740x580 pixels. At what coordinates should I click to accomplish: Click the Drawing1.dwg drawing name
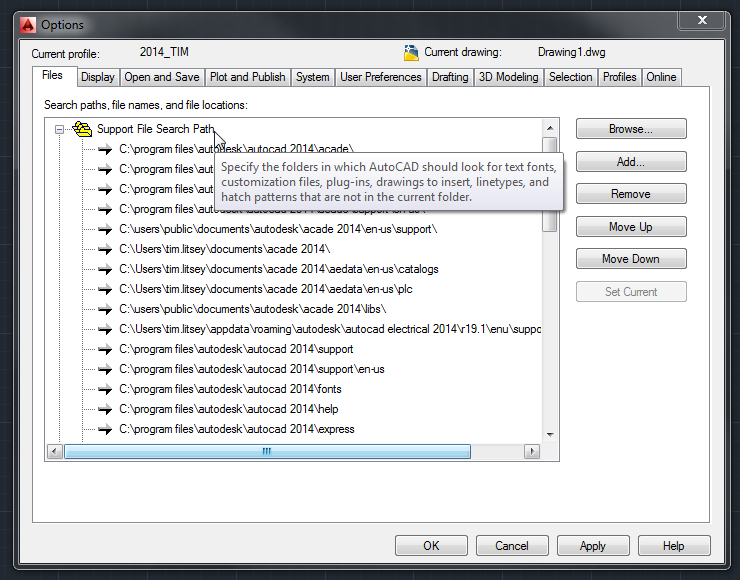point(572,52)
